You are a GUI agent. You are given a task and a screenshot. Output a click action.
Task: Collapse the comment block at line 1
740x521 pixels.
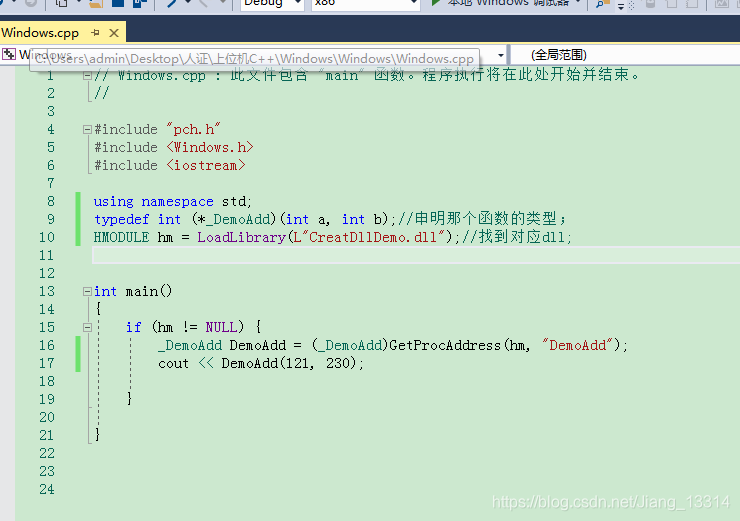point(87,76)
